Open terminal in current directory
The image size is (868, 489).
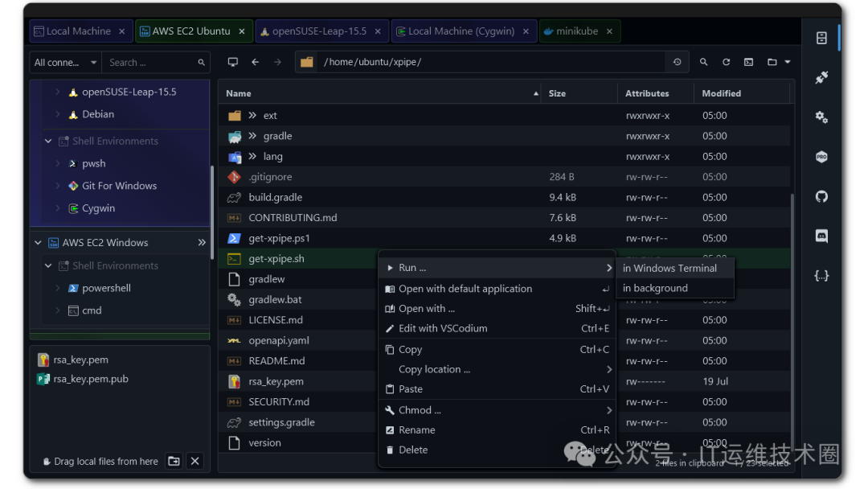pyautogui.click(x=748, y=62)
